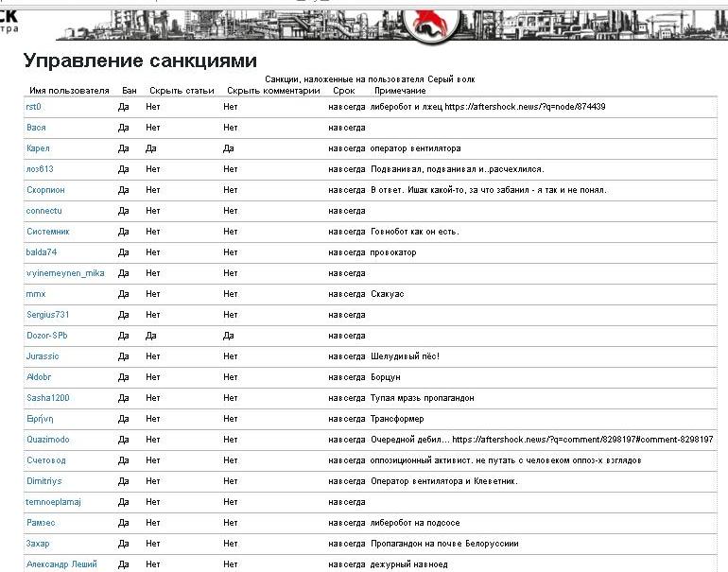
Task: Open user profile link balda74
Action: tap(42, 252)
